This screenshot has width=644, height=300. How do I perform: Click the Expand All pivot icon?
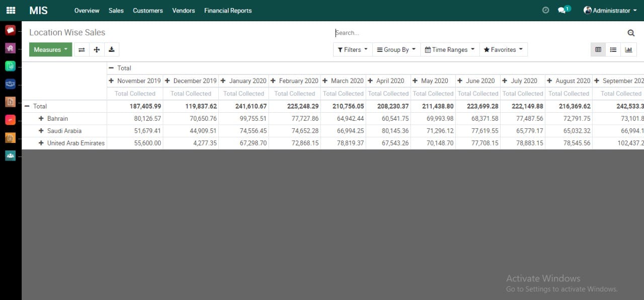point(97,49)
